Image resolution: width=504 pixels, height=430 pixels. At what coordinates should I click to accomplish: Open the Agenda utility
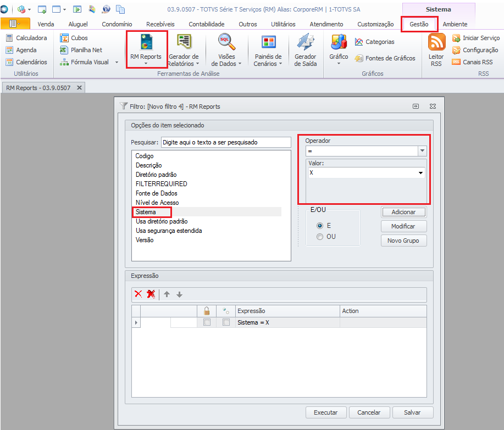[x=21, y=50]
